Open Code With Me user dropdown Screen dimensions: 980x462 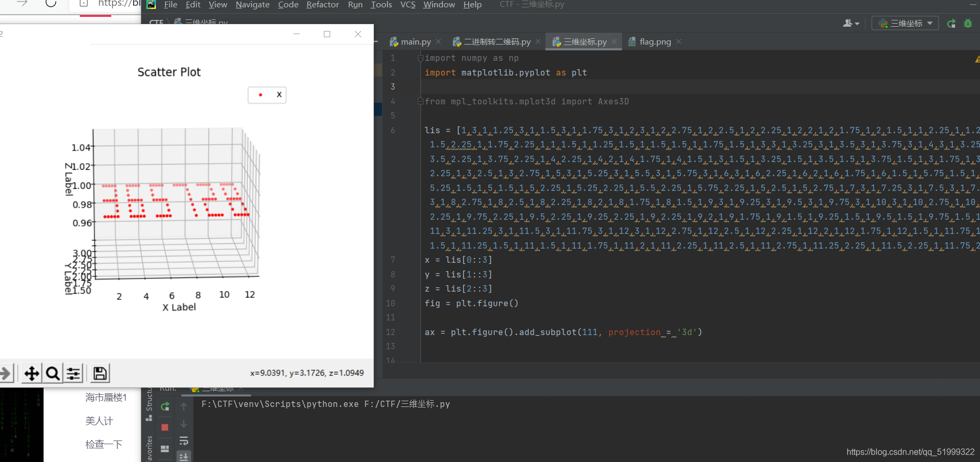pos(851,24)
